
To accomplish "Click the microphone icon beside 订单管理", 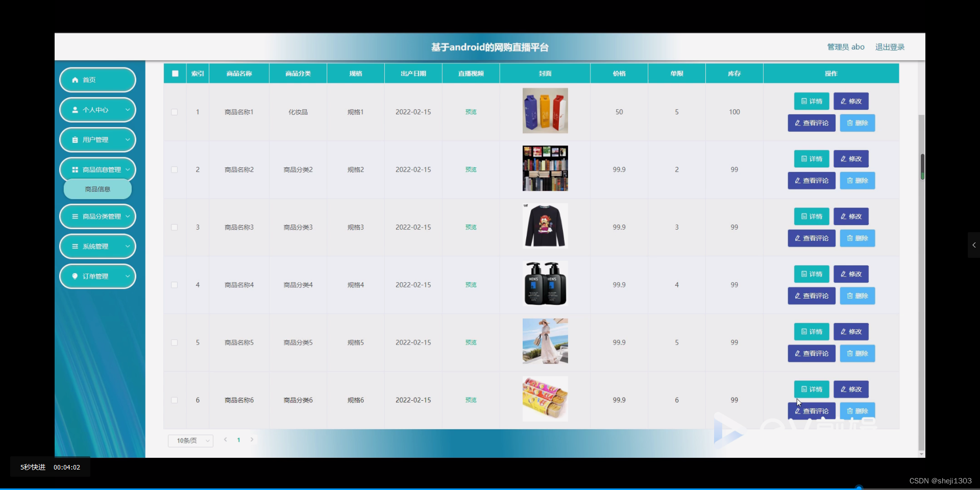I will (76, 276).
